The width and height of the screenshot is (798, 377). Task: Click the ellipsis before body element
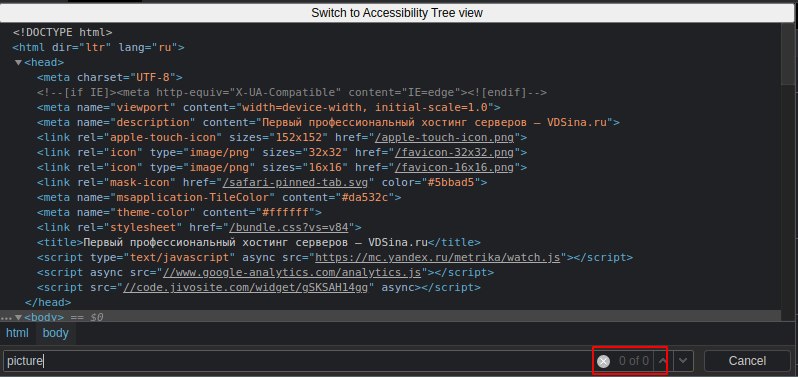pyautogui.click(x=6, y=318)
